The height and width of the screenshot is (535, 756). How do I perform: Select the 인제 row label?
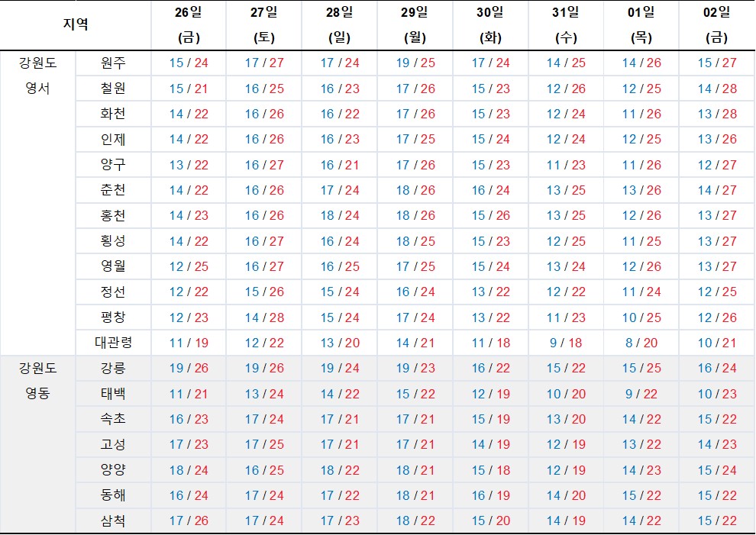pos(113,140)
